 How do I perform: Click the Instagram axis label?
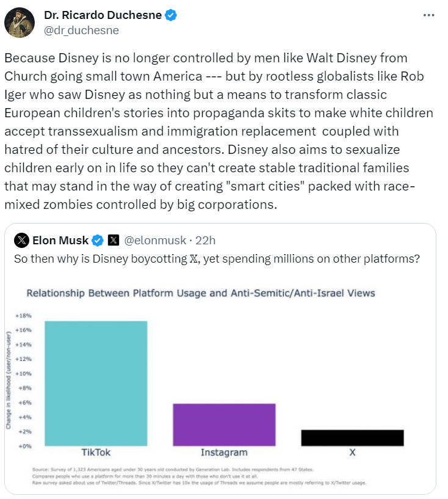click(224, 453)
